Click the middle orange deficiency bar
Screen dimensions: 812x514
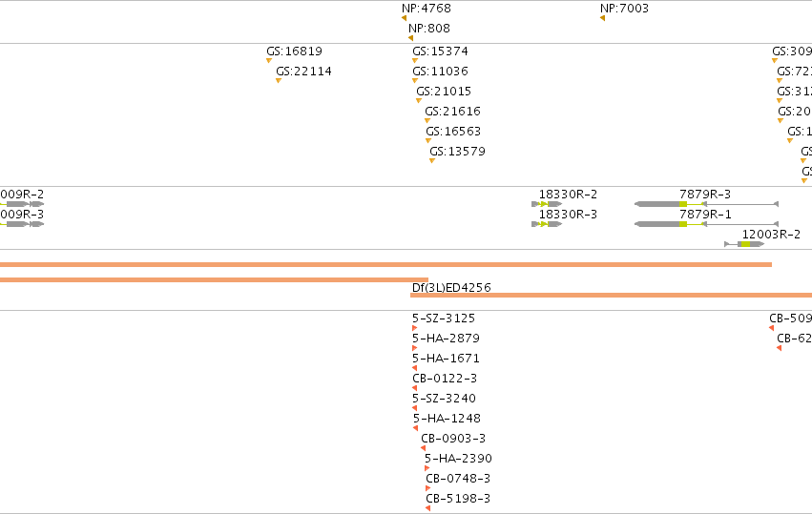point(214,280)
